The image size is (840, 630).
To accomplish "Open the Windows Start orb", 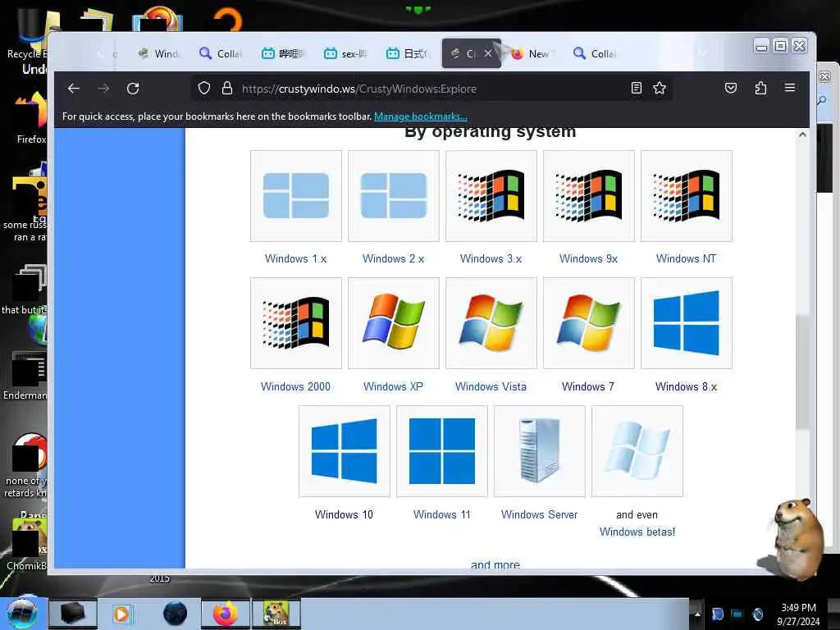I will pyautogui.click(x=21, y=614).
